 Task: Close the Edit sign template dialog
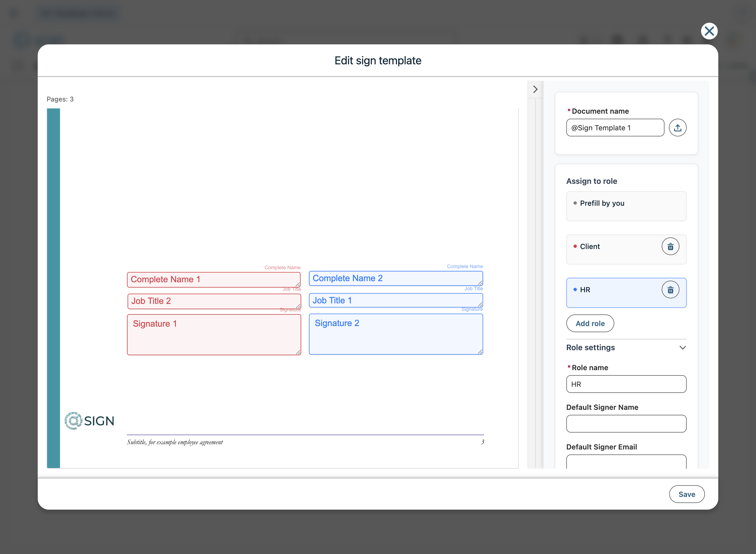click(x=709, y=31)
